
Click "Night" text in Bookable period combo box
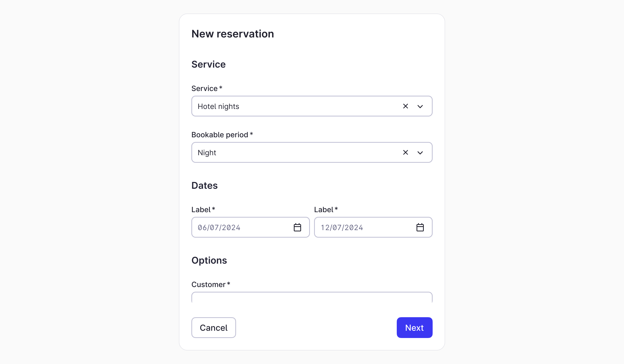point(207,153)
